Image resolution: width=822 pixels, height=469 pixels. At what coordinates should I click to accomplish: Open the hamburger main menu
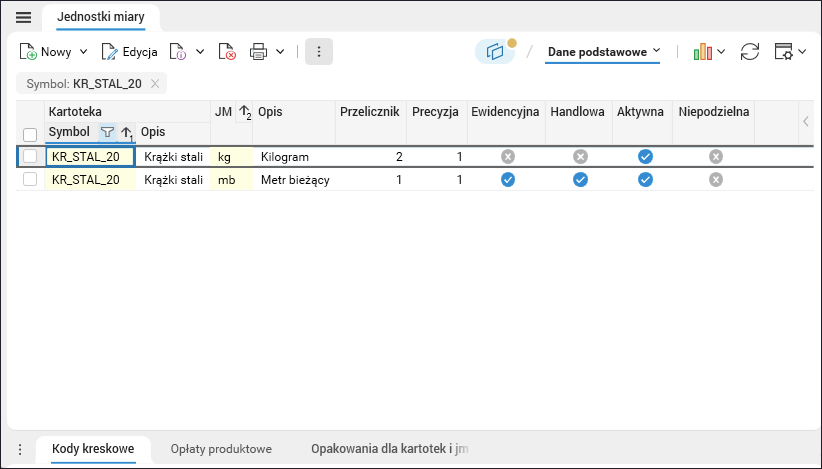[24, 17]
